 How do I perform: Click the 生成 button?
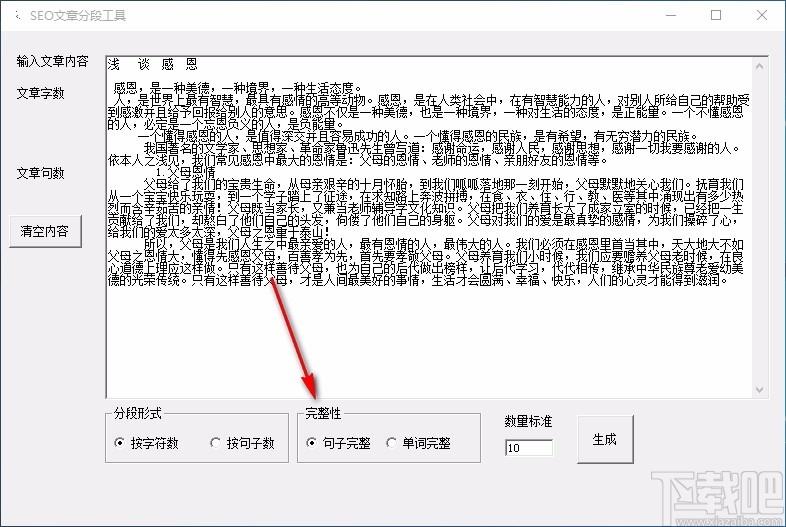point(605,439)
